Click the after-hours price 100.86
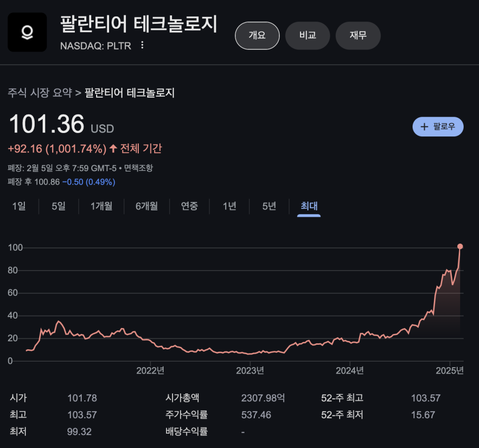The height and width of the screenshot is (448, 479). pyautogui.click(x=47, y=182)
